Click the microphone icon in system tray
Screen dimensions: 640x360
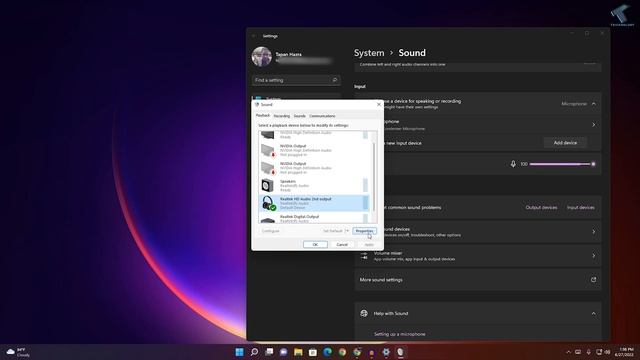click(588, 352)
